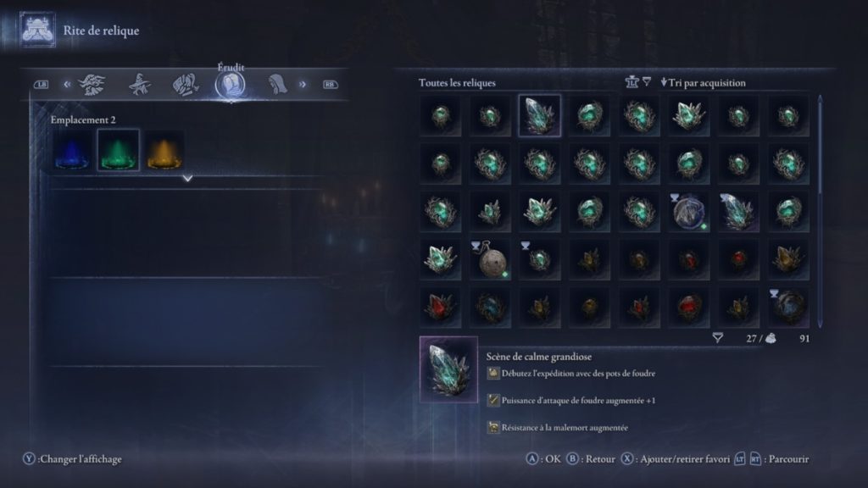This screenshot has width=868, height=488.
Task: Click Ajouter/retirer favori button prompt
Action: pyautogui.click(x=676, y=458)
